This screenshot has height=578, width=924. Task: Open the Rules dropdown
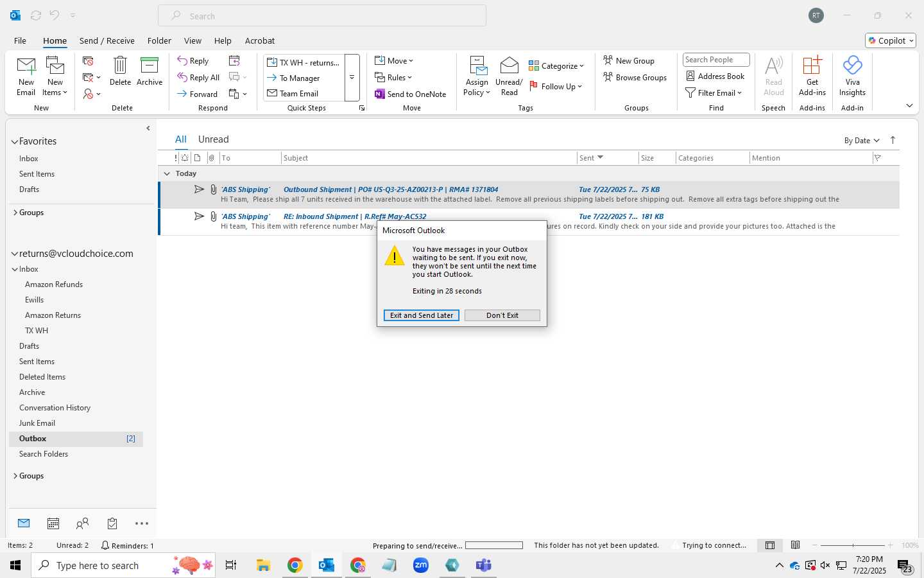393,78
